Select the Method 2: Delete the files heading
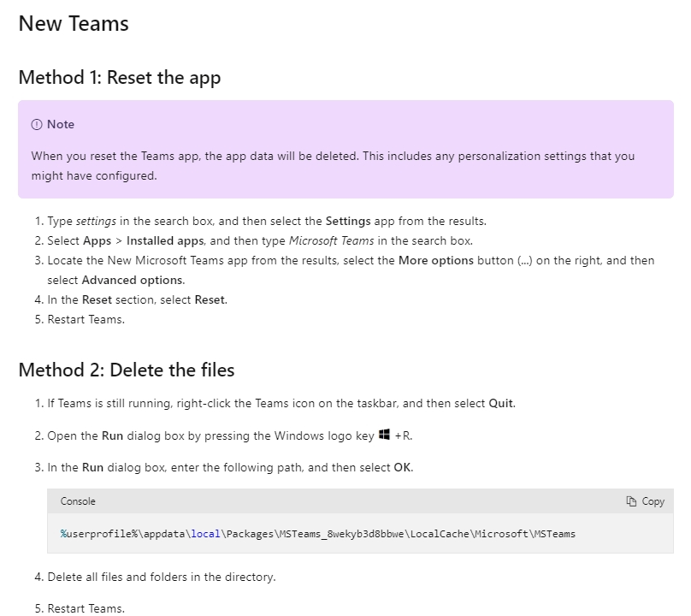The width and height of the screenshot is (691, 616). point(127,370)
